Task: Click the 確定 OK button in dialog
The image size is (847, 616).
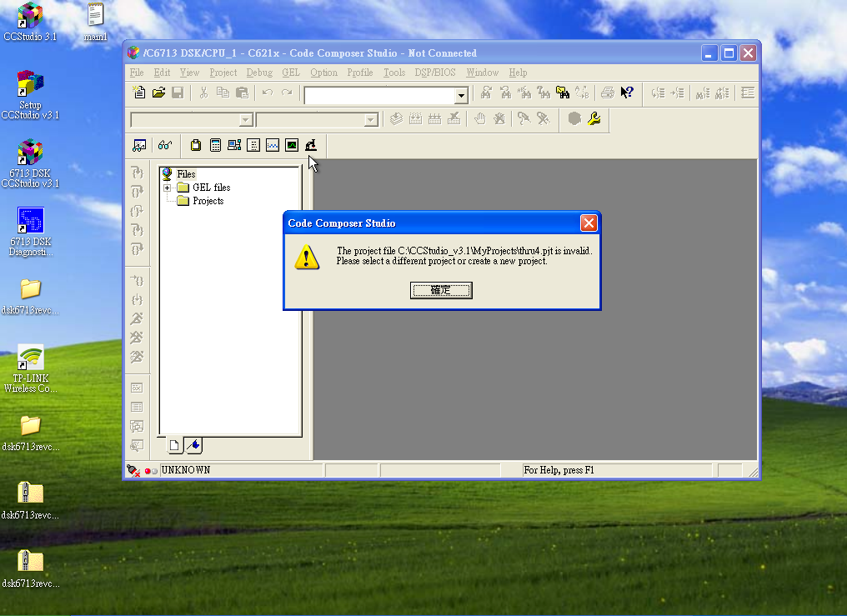Action: point(441,290)
